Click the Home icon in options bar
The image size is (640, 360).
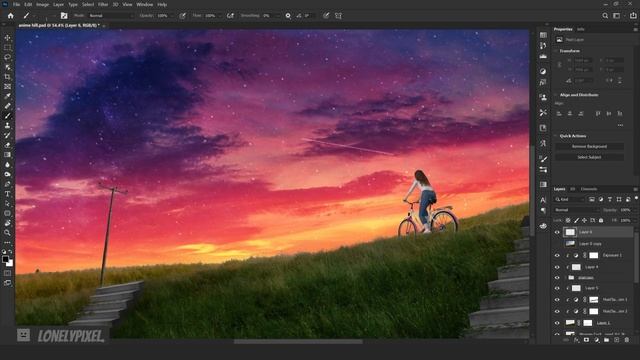pyautogui.click(x=11, y=16)
